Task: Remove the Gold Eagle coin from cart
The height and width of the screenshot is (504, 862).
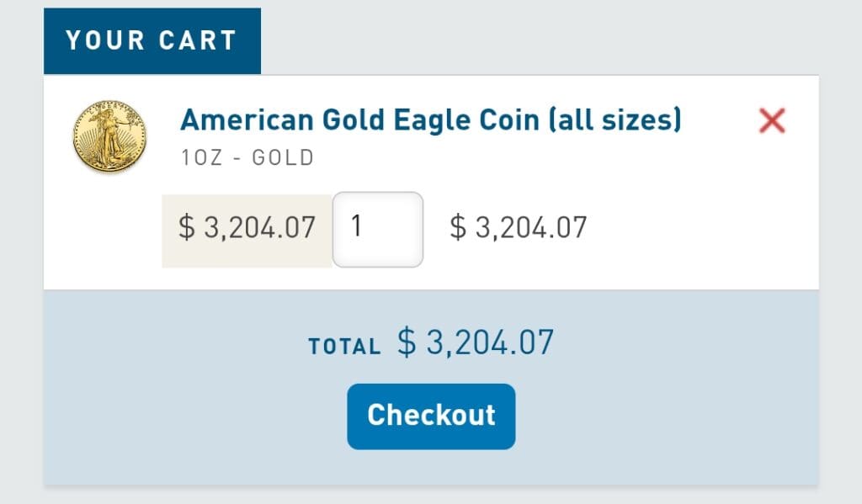Action: click(x=771, y=121)
